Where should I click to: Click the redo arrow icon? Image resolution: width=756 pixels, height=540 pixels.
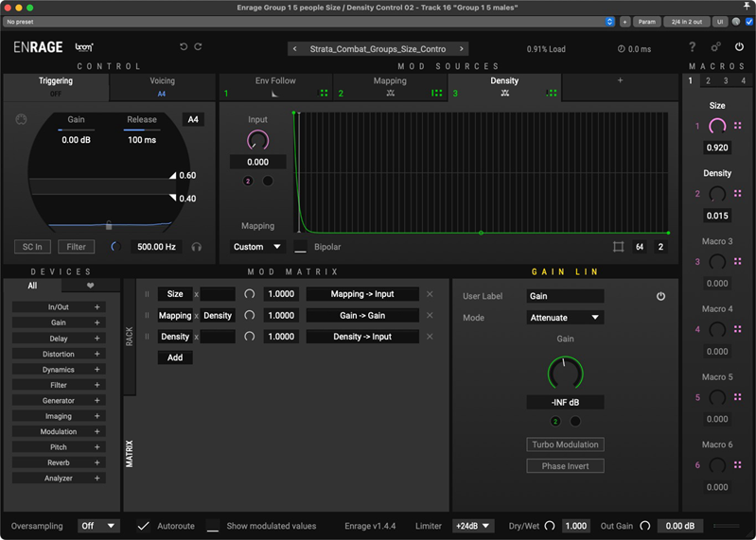click(x=199, y=47)
